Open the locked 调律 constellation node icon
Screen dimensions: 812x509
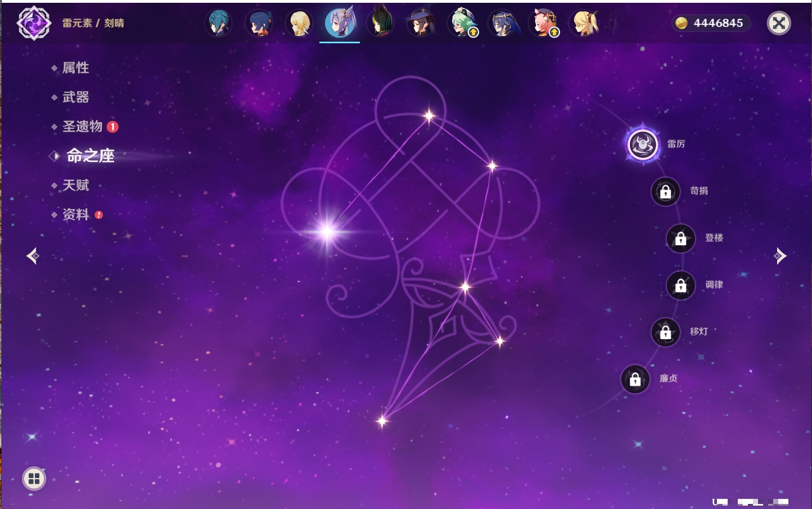[x=680, y=286]
